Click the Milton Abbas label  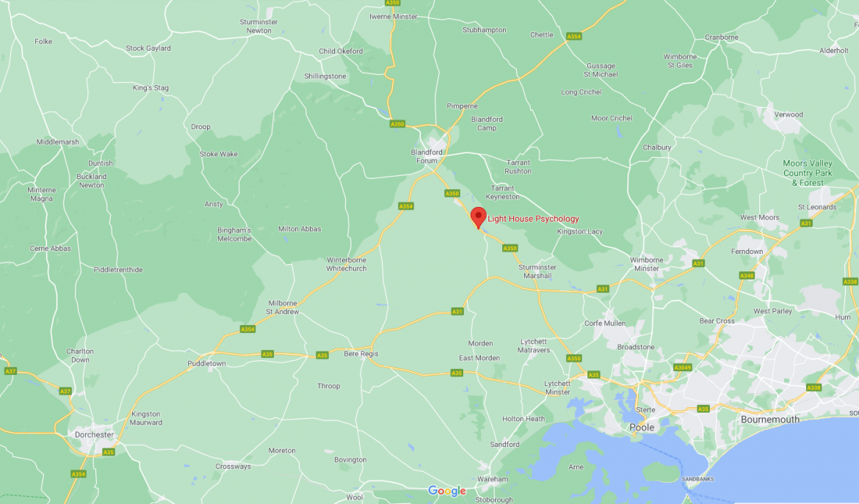(300, 229)
